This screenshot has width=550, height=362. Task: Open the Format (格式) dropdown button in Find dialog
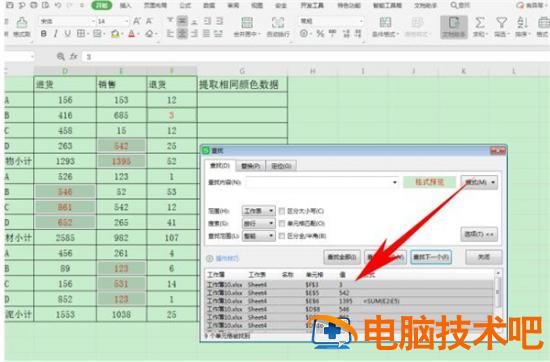click(479, 182)
